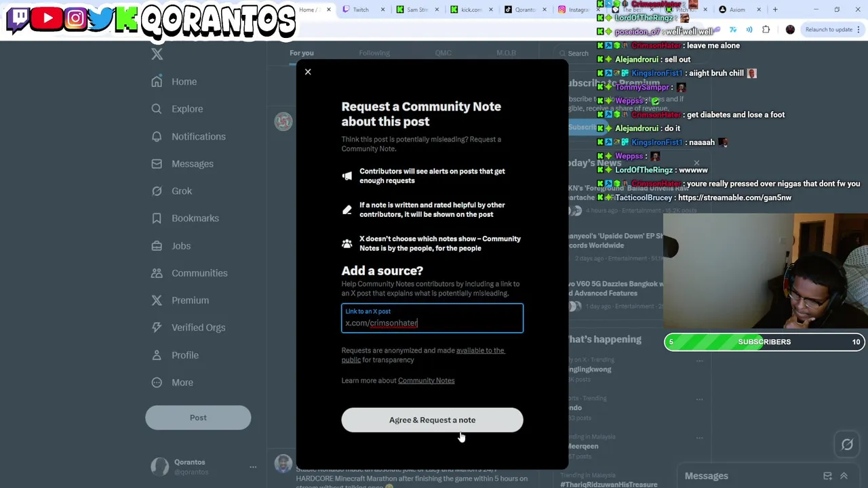Switch to the Following timeline tab

[x=374, y=53]
